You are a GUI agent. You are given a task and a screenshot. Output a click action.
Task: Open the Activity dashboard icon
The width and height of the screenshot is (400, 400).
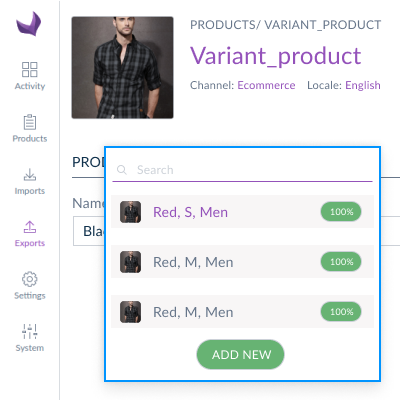tap(30, 70)
